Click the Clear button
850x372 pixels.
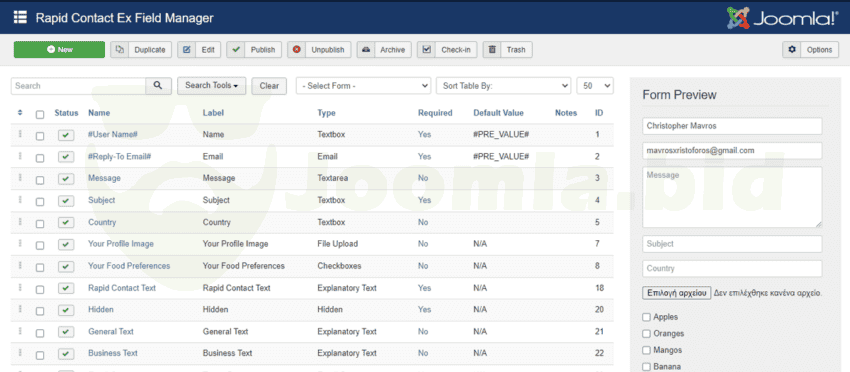click(x=269, y=86)
